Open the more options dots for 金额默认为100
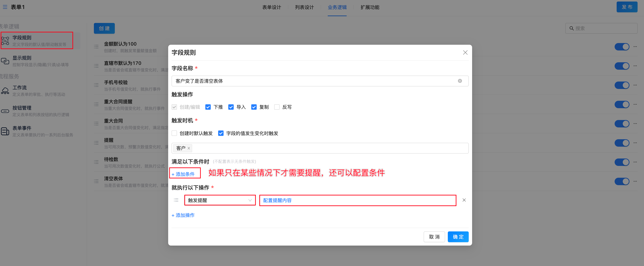This screenshot has height=266, width=644. [635, 47]
